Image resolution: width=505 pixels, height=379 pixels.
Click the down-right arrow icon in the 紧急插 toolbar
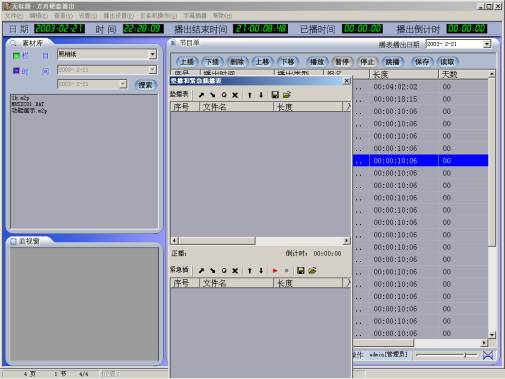(x=212, y=271)
